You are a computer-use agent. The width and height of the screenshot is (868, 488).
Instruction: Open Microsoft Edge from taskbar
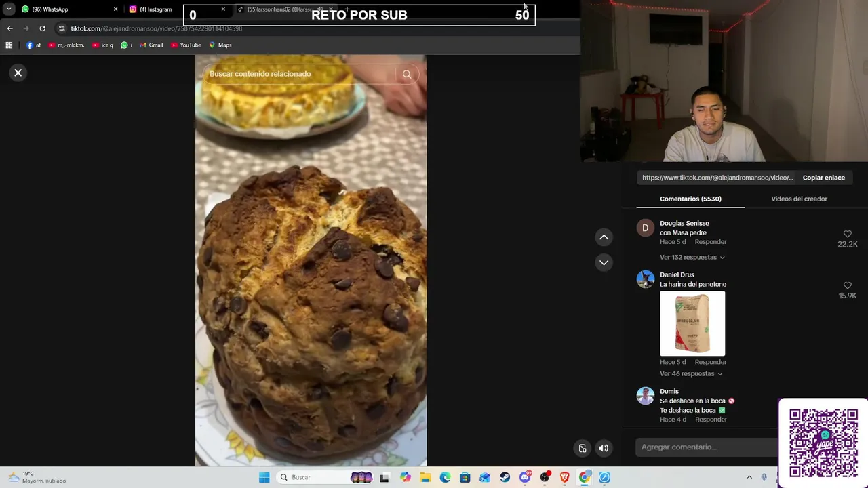445,477
